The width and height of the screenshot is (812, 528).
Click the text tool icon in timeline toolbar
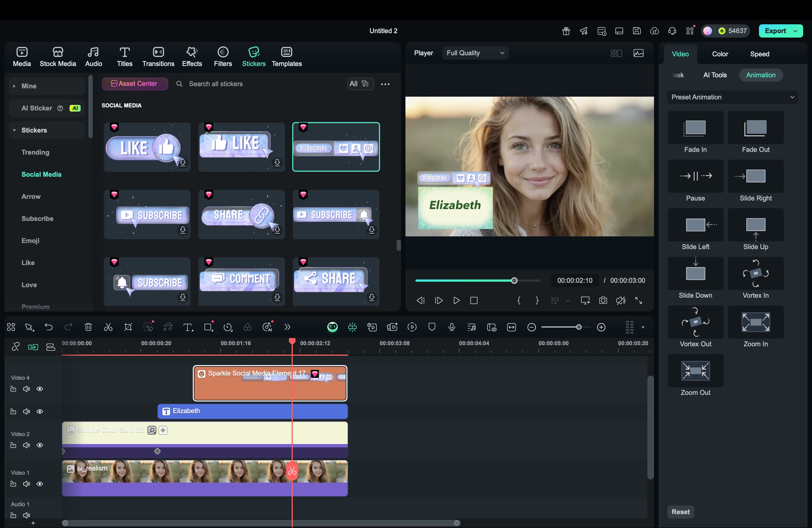pos(188,328)
